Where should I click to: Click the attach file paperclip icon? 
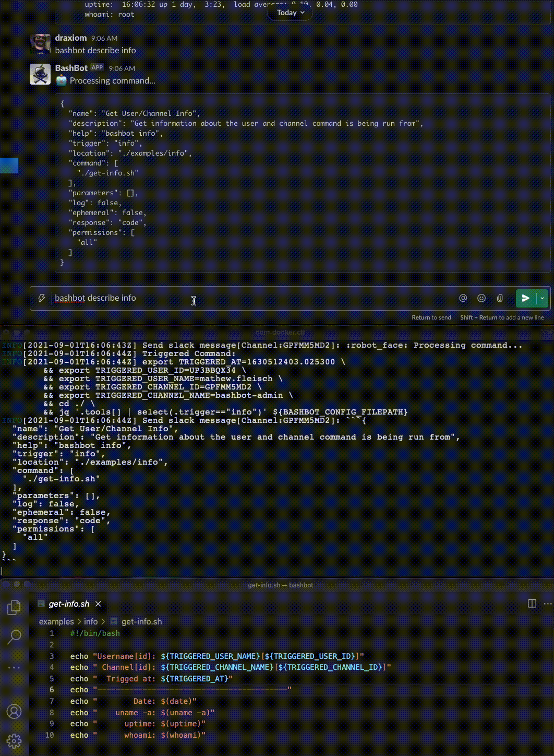(500, 298)
